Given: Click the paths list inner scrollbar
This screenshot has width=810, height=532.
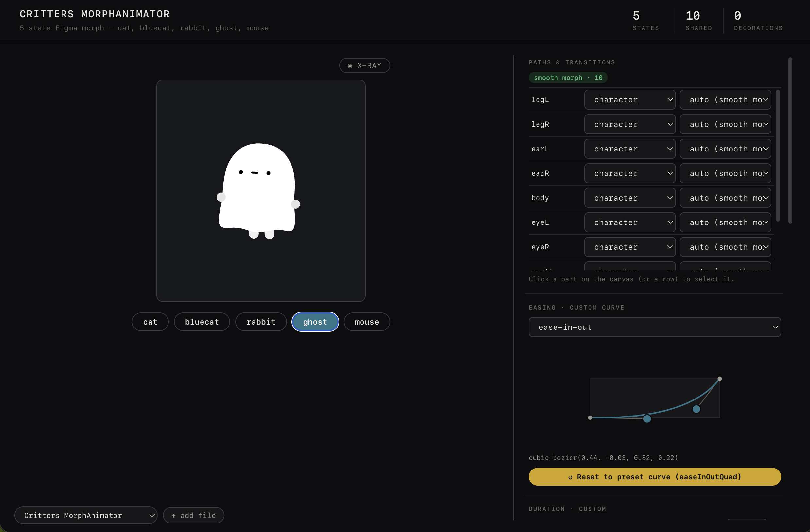Looking at the screenshot, I should [x=778, y=155].
